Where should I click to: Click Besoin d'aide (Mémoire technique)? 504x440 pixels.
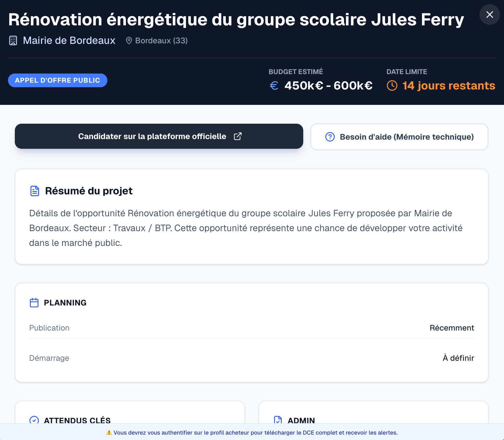pyautogui.click(x=399, y=137)
